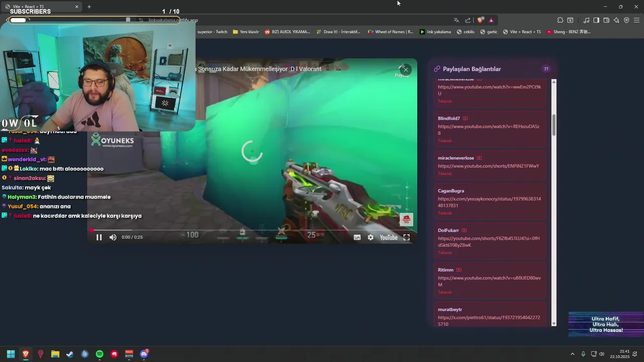This screenshot has height=362, width=644.
Task: Open miracleneverlose's YouTube shorts link
Action: (489, 166)
